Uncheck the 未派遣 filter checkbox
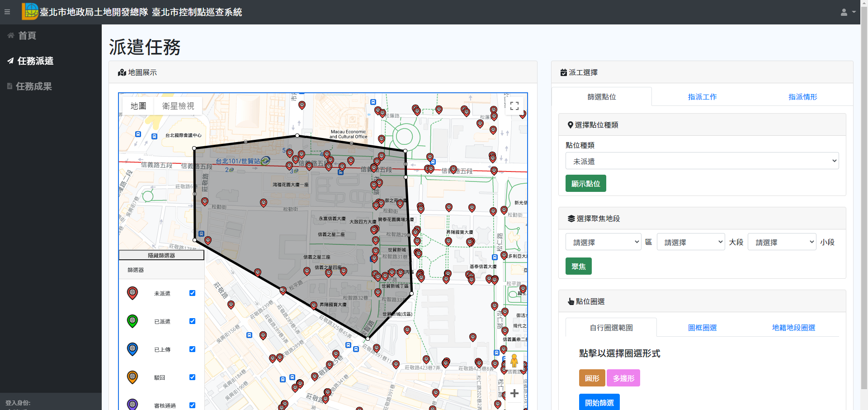This screenshot has width=868, height=410. [192, 293]
